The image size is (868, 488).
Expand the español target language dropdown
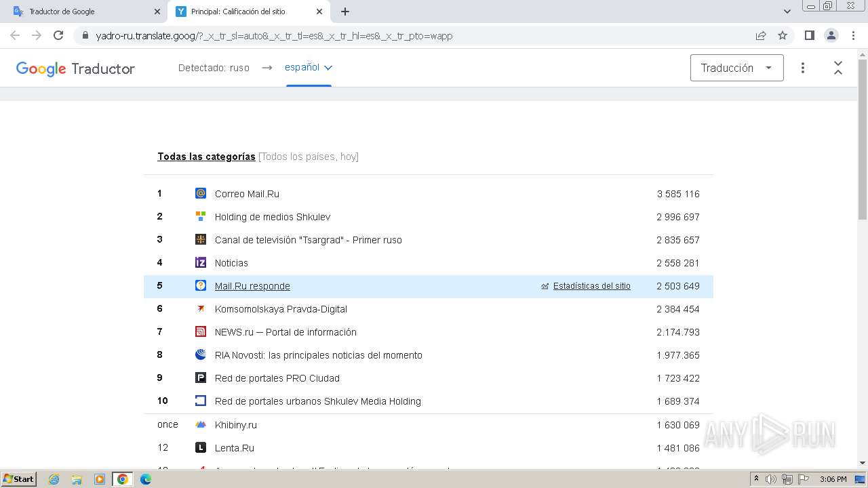point(309,67)
